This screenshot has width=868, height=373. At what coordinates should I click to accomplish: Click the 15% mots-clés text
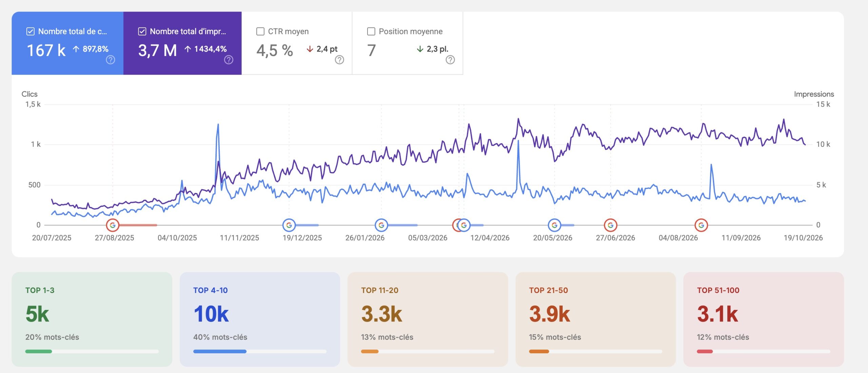pyautogui.click(x=555, y=337)
